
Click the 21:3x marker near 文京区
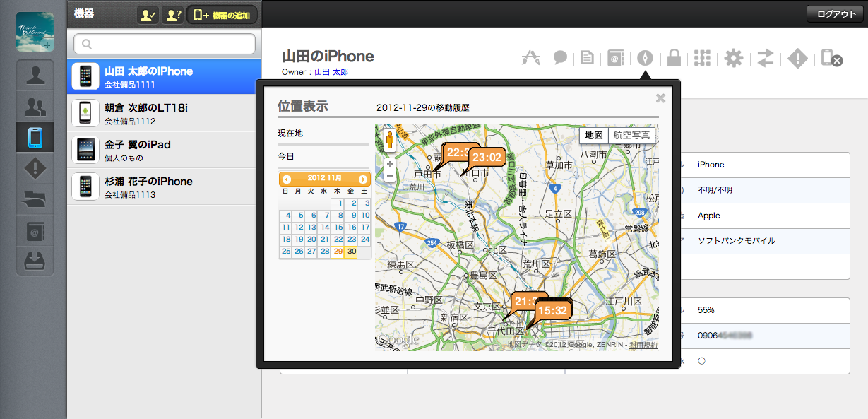tap(523, 302)
